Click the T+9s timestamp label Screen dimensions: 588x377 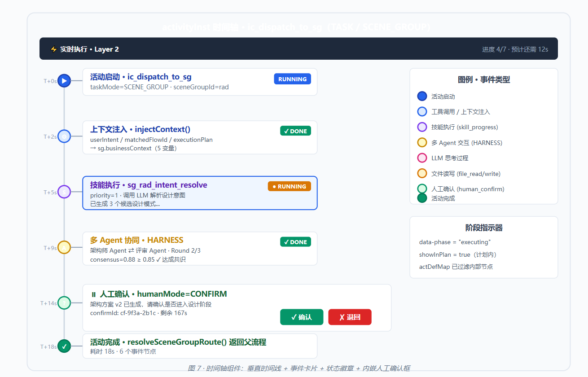coord(50,248)
